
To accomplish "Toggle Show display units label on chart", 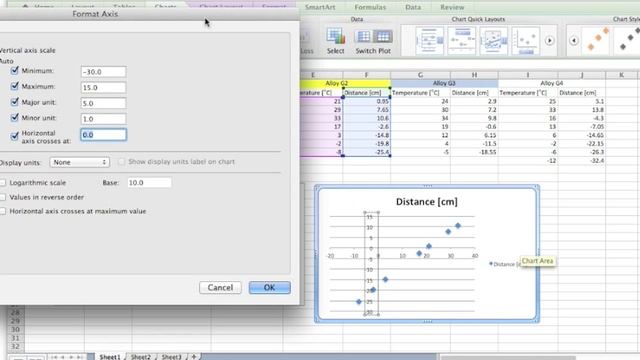I will tap(121, 162).
